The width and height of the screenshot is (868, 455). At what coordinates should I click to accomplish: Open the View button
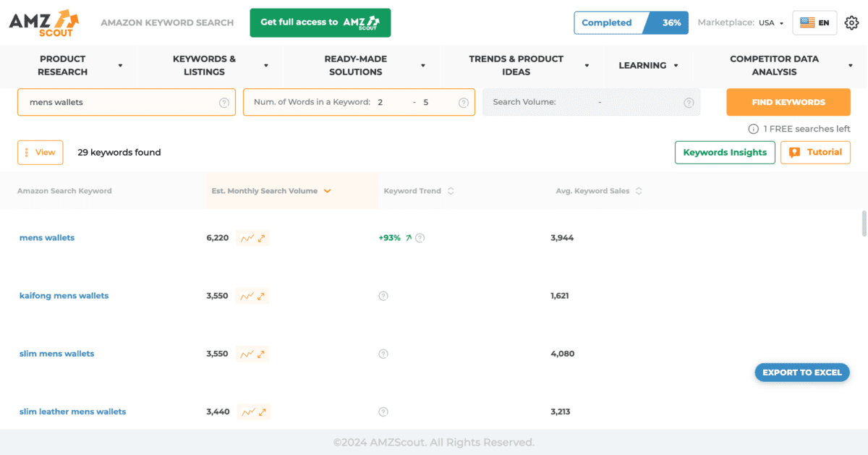coord(41,153)
